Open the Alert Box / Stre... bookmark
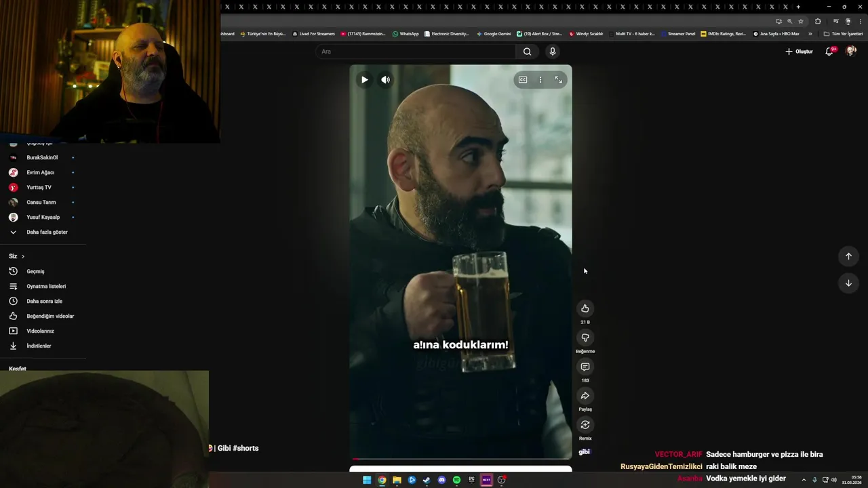Image resolution: width=868 pixels, height=488 pixels. pos(540,33)
